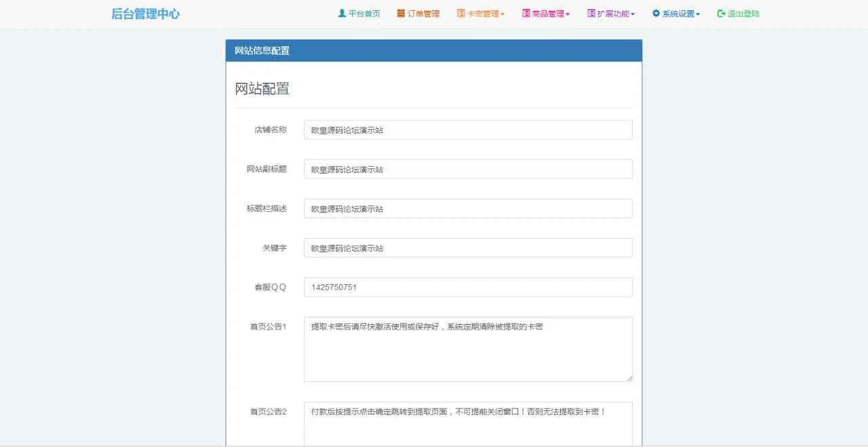Click the purple list icon beside 扩展功能
868x447 pixels.
591,14
